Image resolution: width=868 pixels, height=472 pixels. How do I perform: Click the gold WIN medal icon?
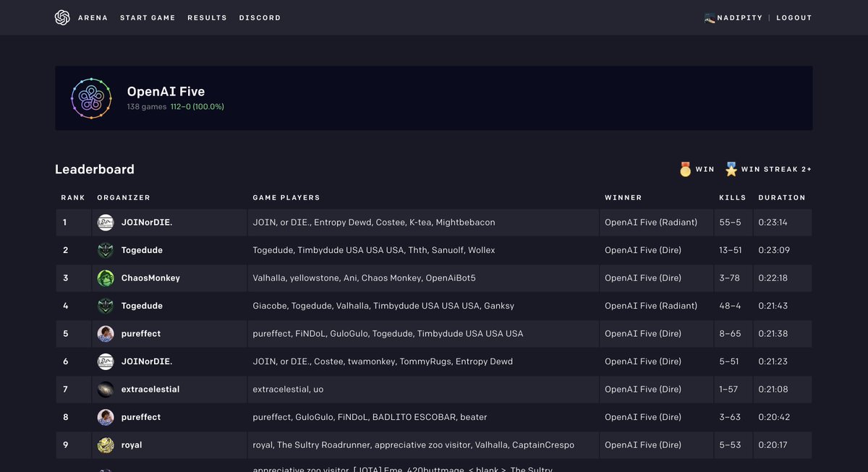(685, 169)
